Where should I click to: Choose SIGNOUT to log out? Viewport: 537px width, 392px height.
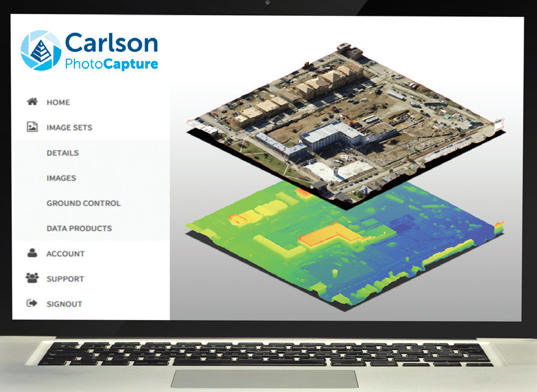click(65, 304)
